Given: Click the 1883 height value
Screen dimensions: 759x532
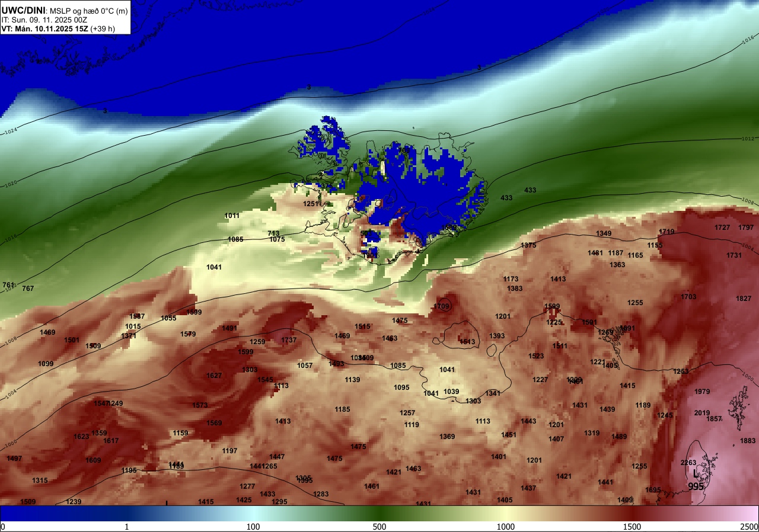Looking at the screenshot, I should 748,441.
